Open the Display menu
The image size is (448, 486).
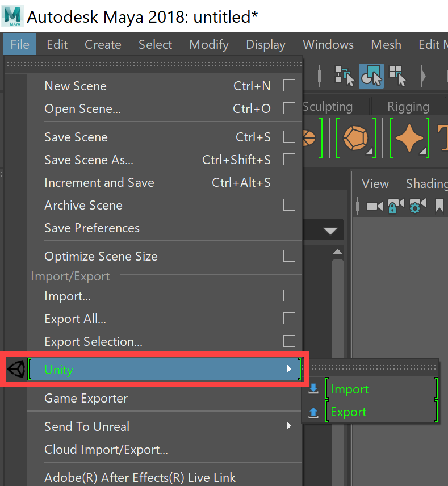(266, 45)
